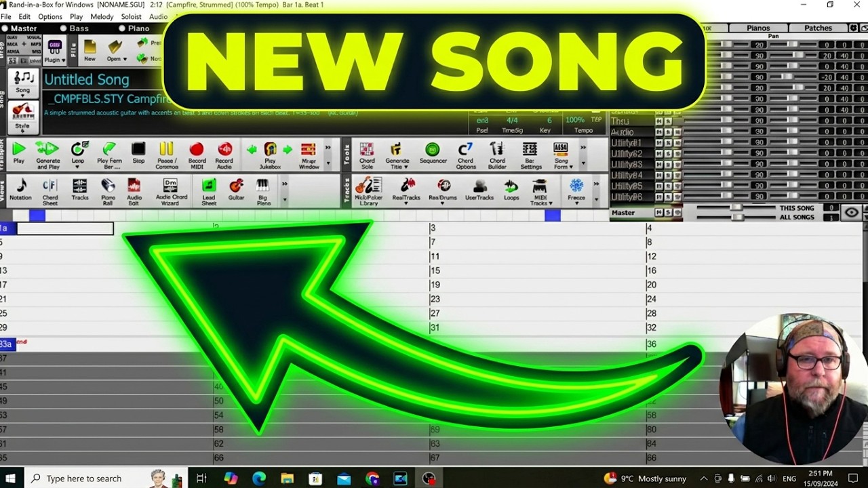Viewport: 868px width, 488px height.
Task: Open the MultiPicker Library
Action: 368,192
